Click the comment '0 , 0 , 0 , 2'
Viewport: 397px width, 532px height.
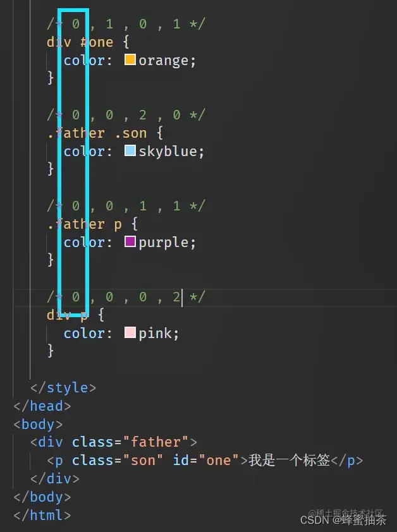coord(126,296)
